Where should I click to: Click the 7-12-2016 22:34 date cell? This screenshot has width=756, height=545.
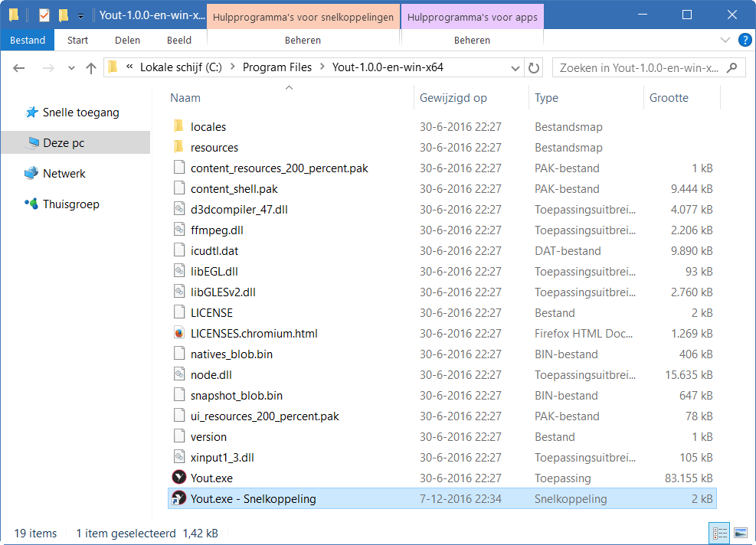[x=460, y=499]
